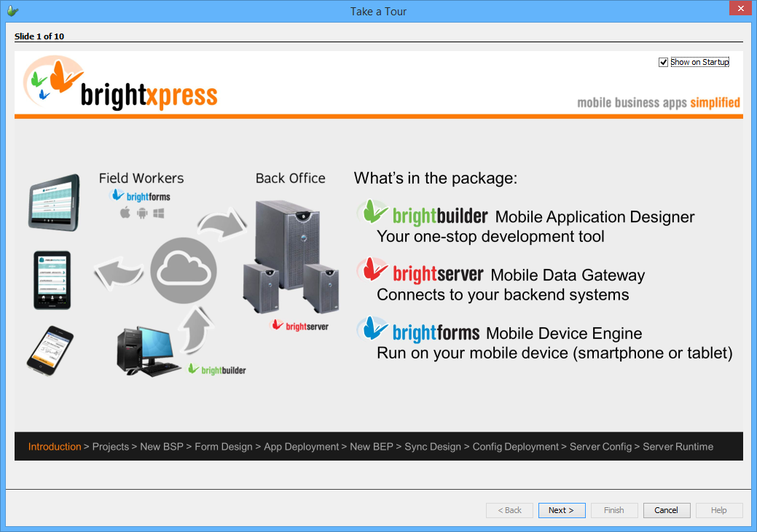Click the Windows platform icon under brightforms
The height and width of the screenshot is (532, 757).
[x=159, y=213]
